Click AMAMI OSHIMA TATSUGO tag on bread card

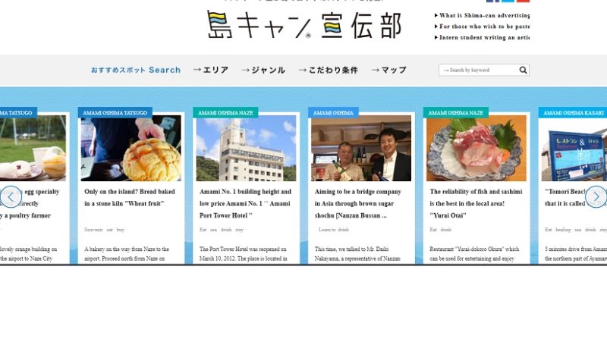tap(115, 112)
